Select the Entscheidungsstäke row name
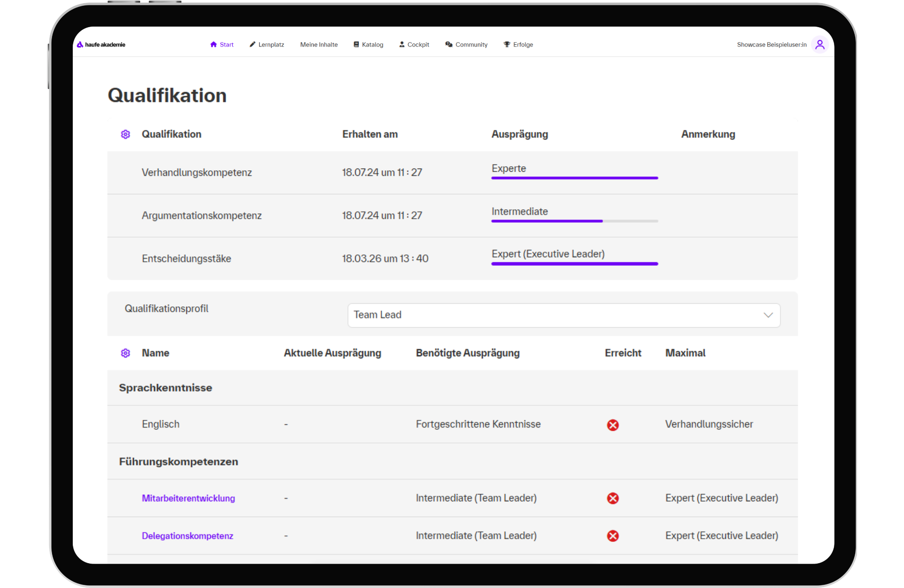 186,259
